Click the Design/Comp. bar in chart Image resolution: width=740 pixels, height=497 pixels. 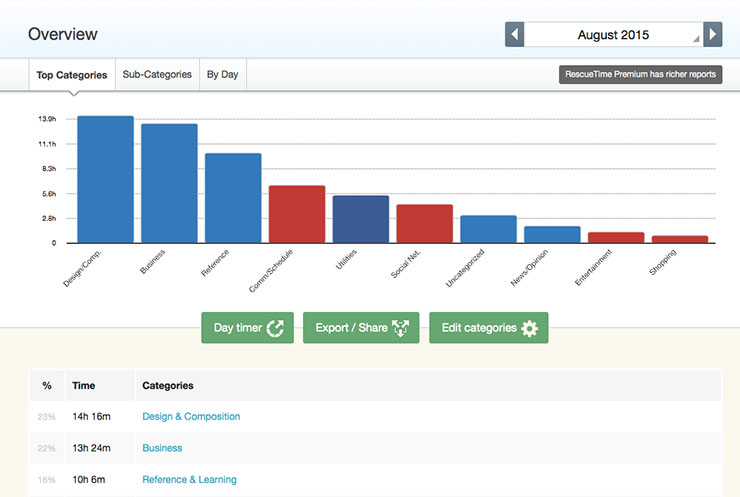[x=105, y=180]
